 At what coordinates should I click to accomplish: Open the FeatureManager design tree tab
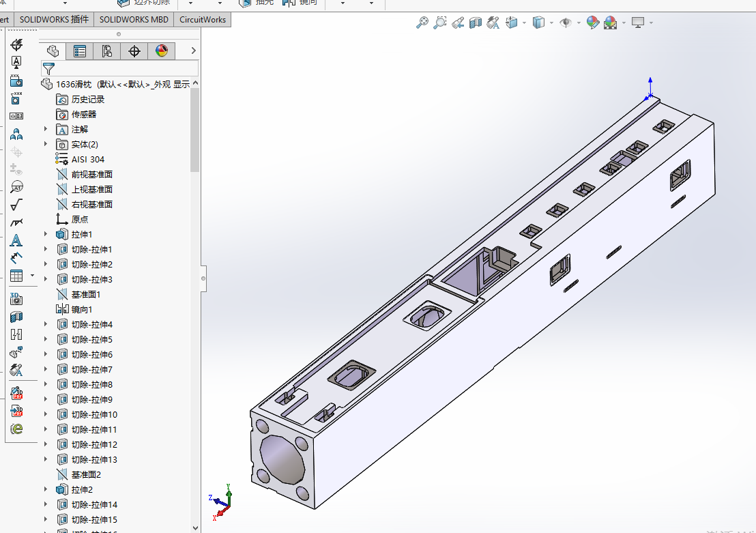click(53, 51)
